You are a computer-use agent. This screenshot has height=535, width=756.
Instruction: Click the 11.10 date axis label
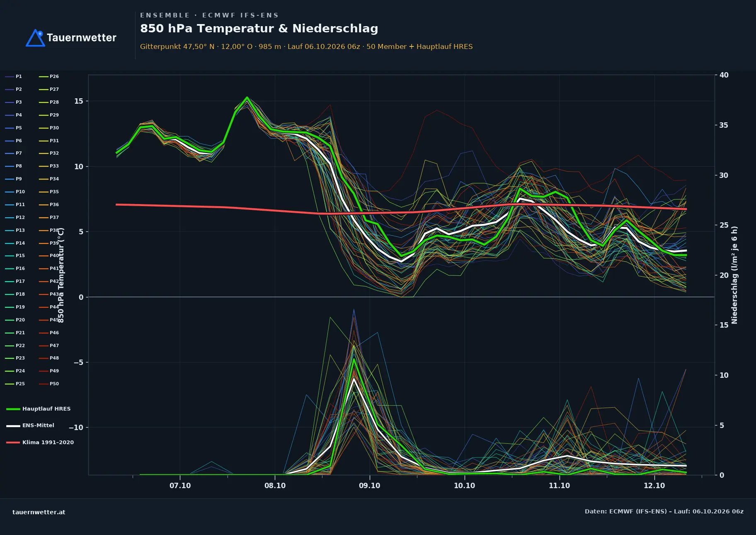pos(560,486)
